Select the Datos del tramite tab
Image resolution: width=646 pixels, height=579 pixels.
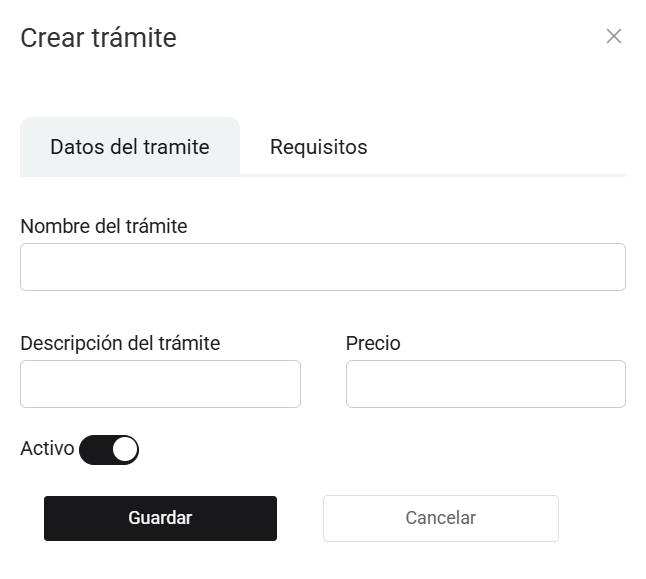[130, 147]
